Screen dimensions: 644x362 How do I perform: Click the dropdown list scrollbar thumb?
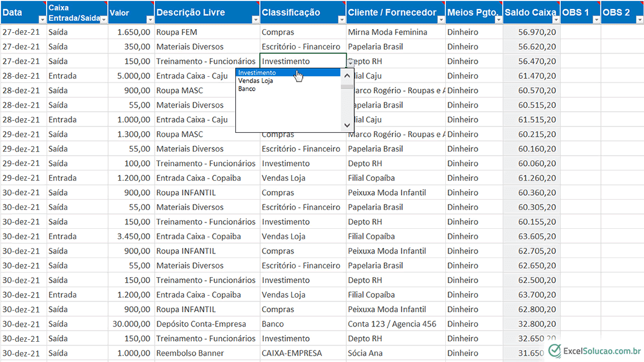point(347,87)
